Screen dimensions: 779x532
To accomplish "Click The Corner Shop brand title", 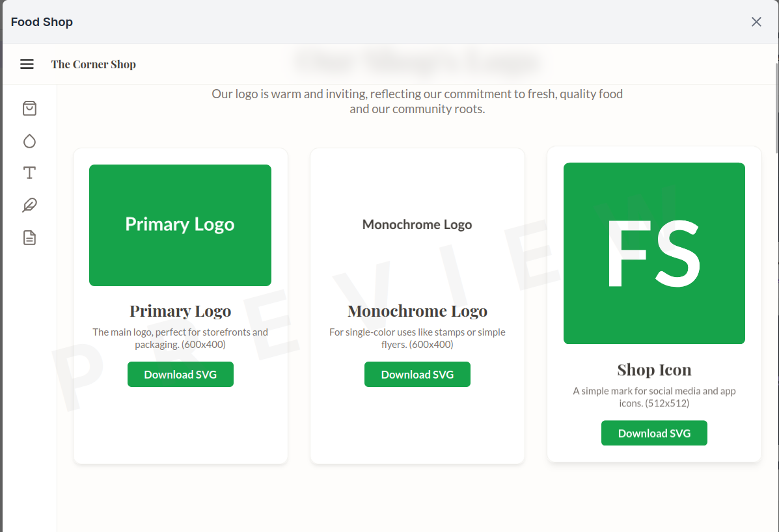I will click(94, 64).
